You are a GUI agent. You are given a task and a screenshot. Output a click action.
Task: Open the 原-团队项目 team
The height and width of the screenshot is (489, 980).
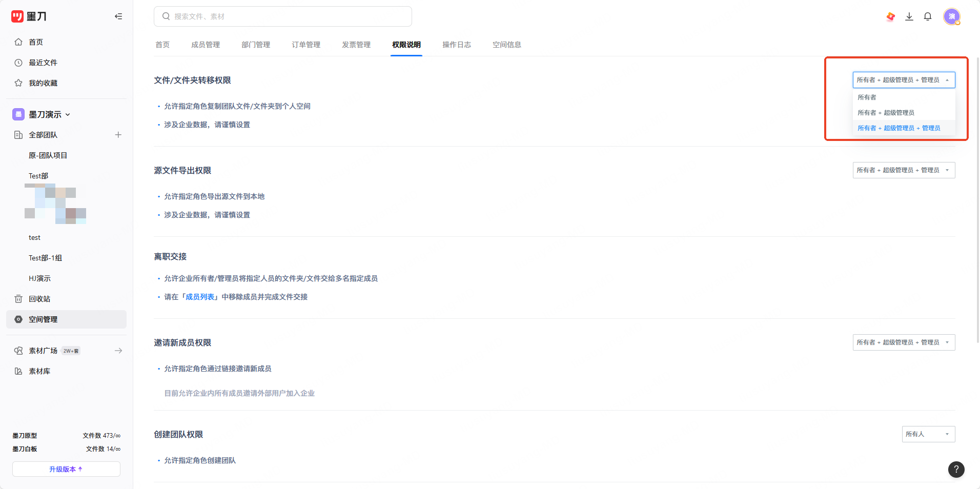(48, 155)
